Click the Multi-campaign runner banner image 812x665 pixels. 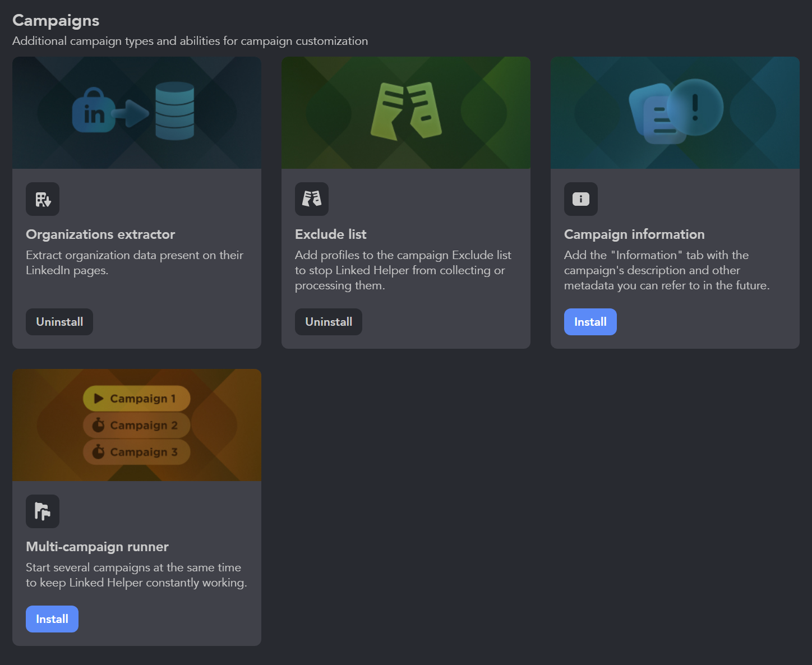tap(136, 425)
